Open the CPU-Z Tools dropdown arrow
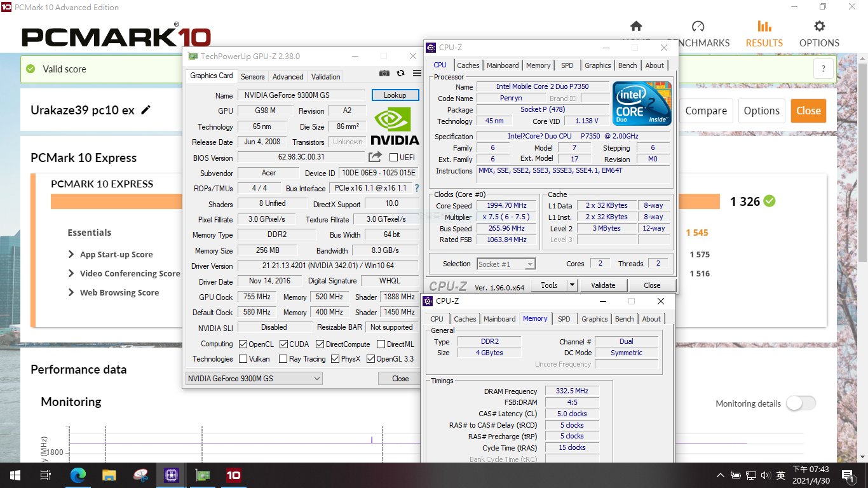This screenshot has width=868, height=488. tap(572, 285)
